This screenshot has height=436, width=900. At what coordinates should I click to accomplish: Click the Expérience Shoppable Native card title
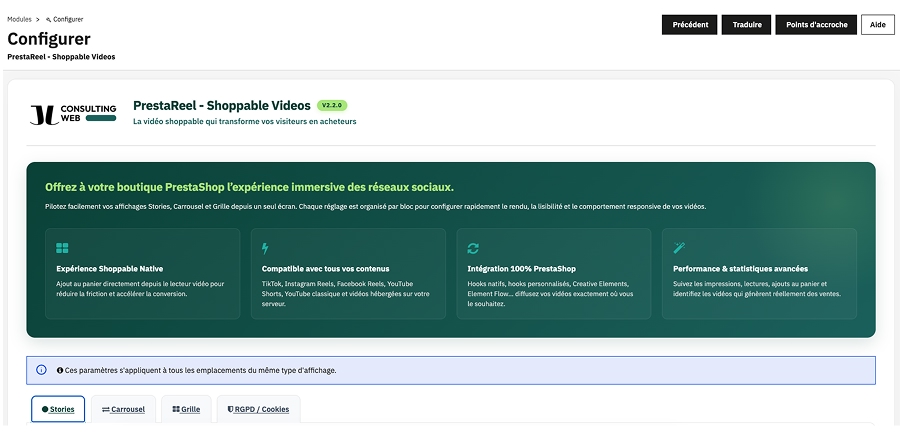tap(110, 268)
